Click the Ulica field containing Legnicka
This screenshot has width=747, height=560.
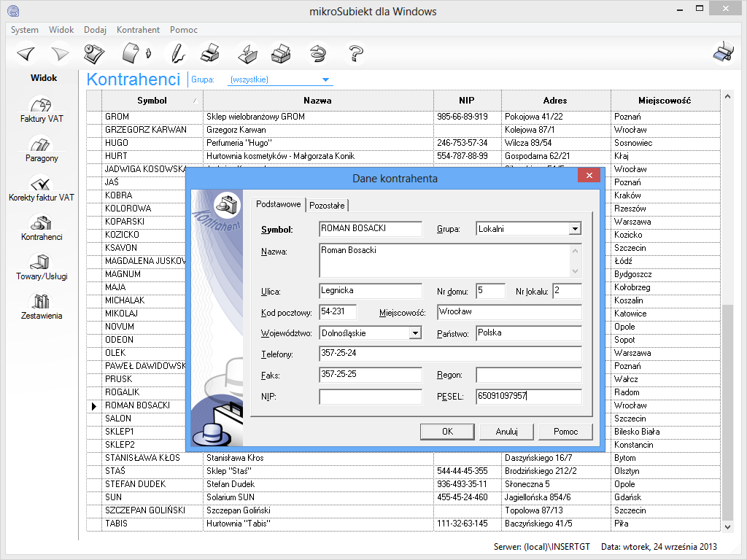point(371,291)
